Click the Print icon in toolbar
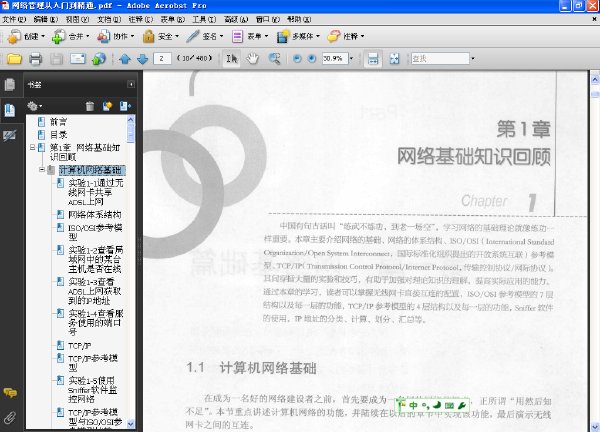This screenshot has width=600, height=432. coord(35,59)
